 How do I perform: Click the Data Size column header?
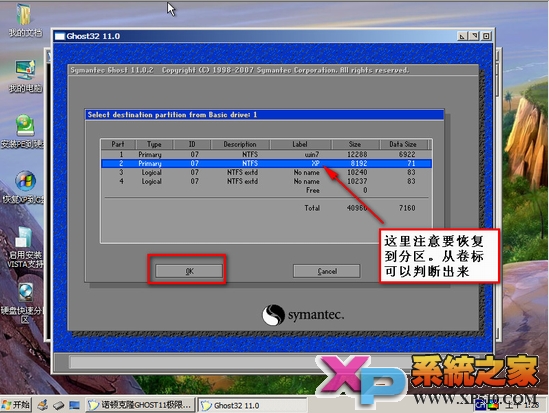coord(403,144)
